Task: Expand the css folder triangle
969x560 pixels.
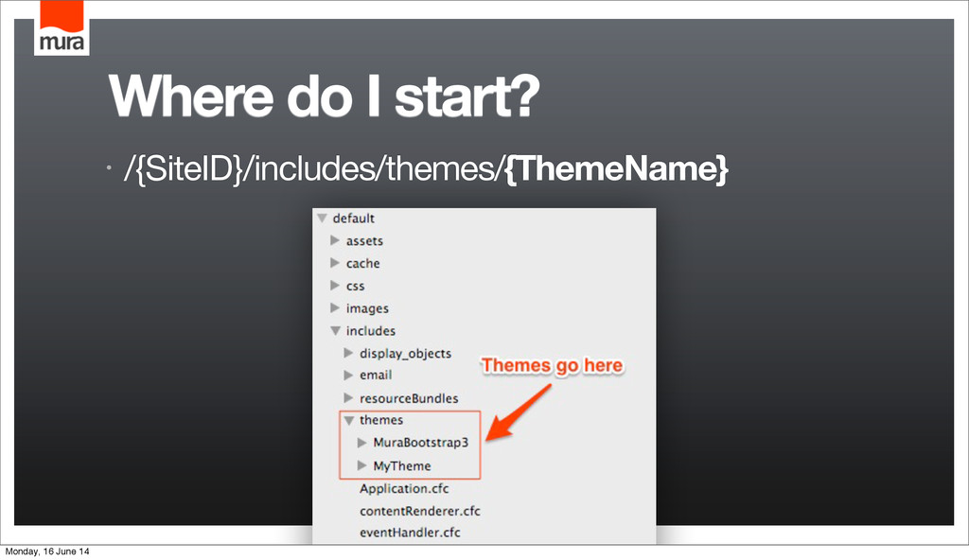Action: [x=335, y=286]
